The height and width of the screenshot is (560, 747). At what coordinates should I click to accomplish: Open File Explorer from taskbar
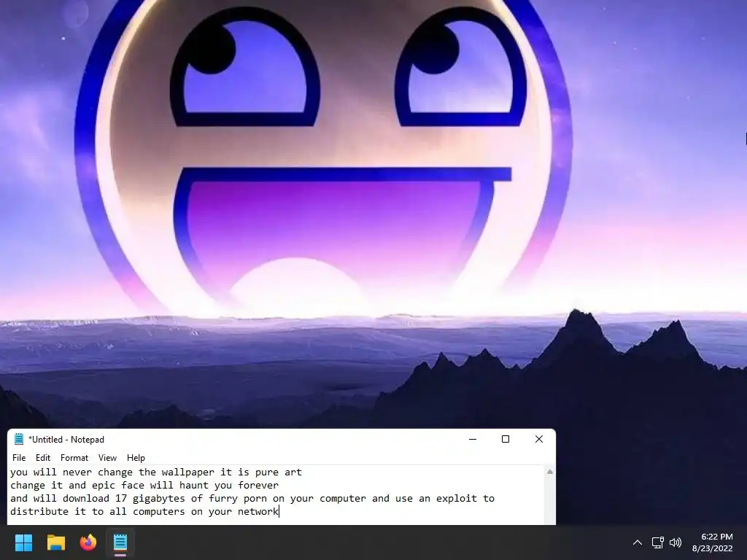tap(55, 542)
